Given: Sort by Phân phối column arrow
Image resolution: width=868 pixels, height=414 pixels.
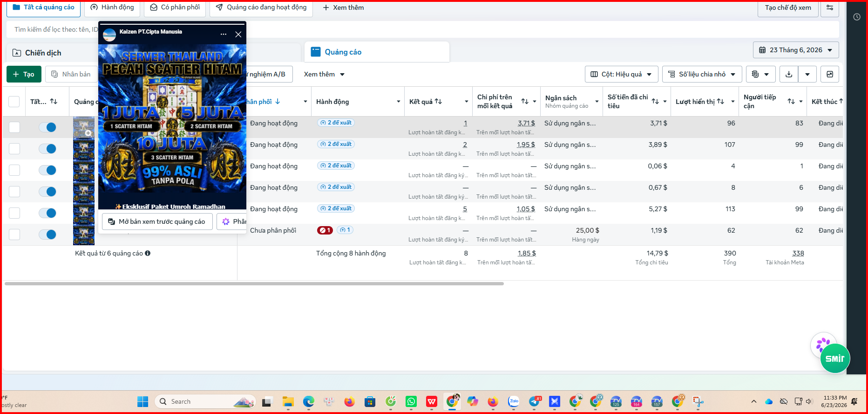Looking at the screenshot, I should point(278,101).
